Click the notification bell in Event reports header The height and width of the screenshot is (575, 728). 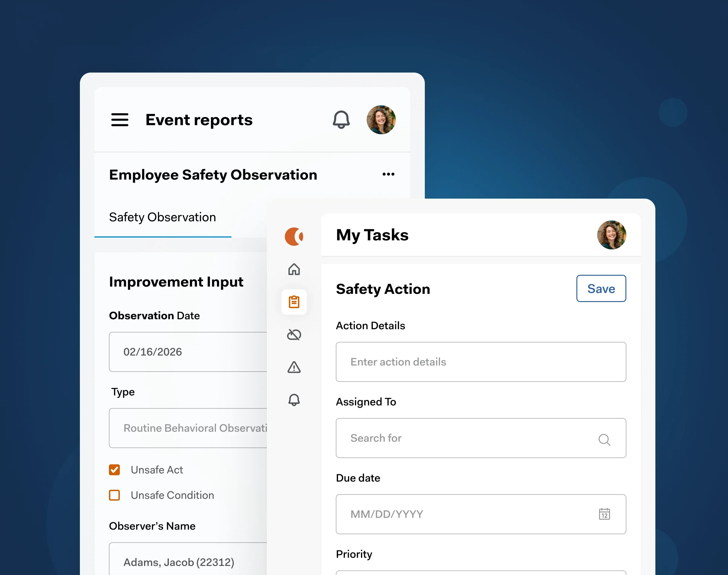341,120
